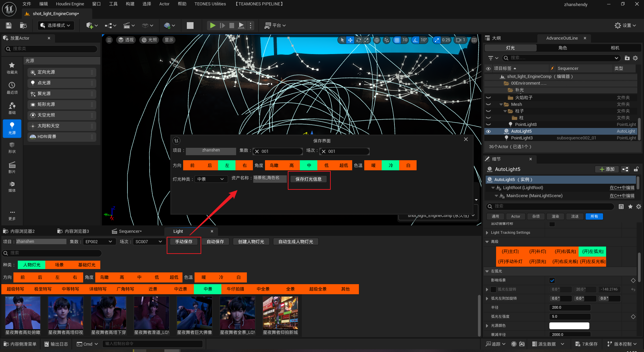Click the save level icon
This screenshot has width=644, height=352.
click(9, 26)
